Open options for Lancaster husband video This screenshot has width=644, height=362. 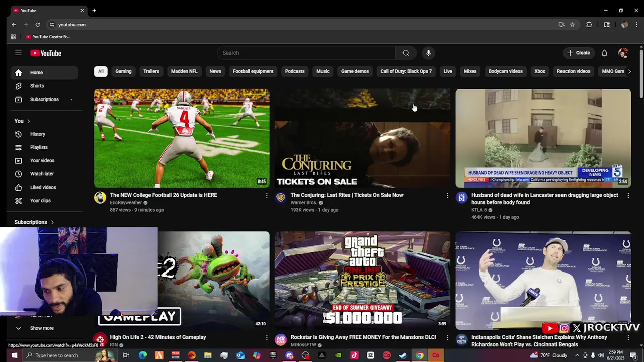click(628, 195)
